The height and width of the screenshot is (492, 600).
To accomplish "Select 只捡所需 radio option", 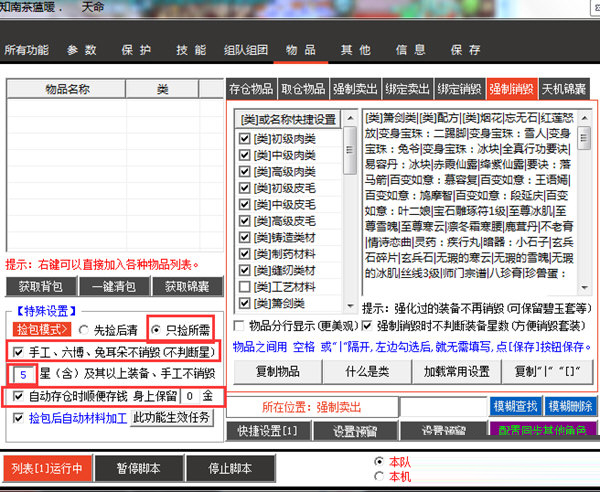I will 156,330.
